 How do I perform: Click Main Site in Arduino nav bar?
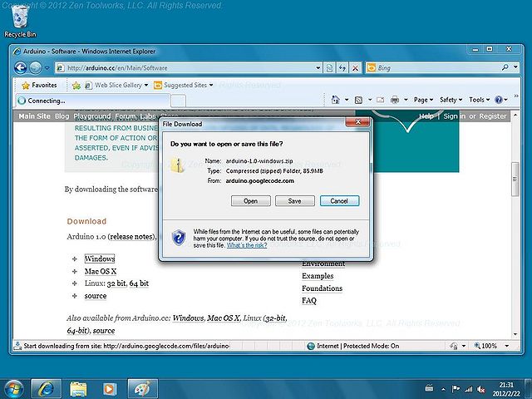(x=34, y=116)
